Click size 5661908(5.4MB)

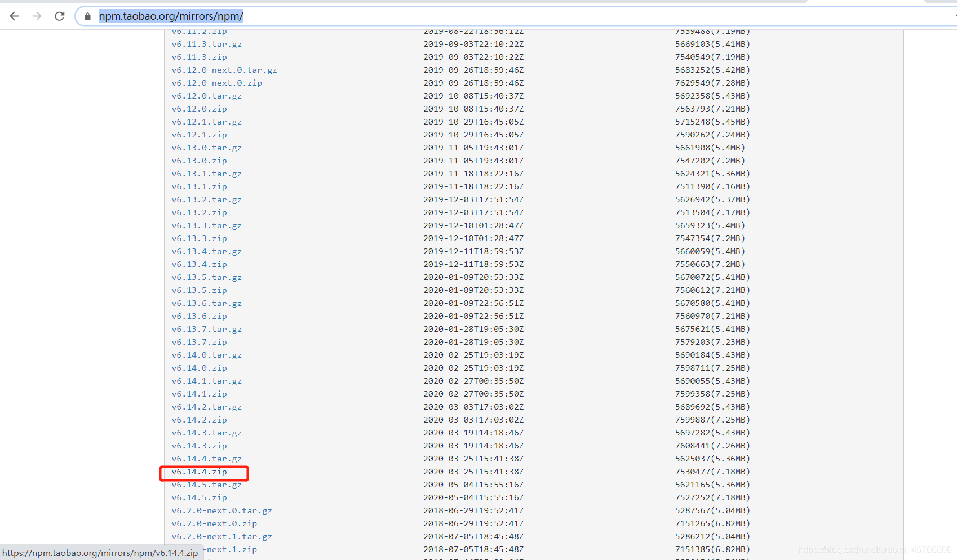tap(710, 148)
